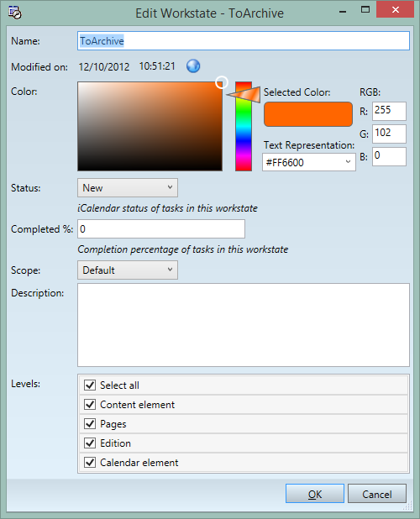Click the Cancel button
The width and height of the screenshot is (420, 519).
click(377, 494)
